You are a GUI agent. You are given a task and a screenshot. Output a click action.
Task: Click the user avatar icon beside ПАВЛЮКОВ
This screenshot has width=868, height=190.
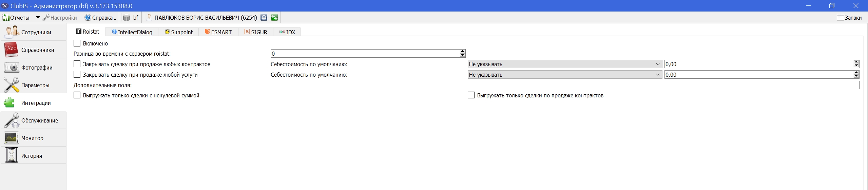pyautogui.click(x=149, y=17)
